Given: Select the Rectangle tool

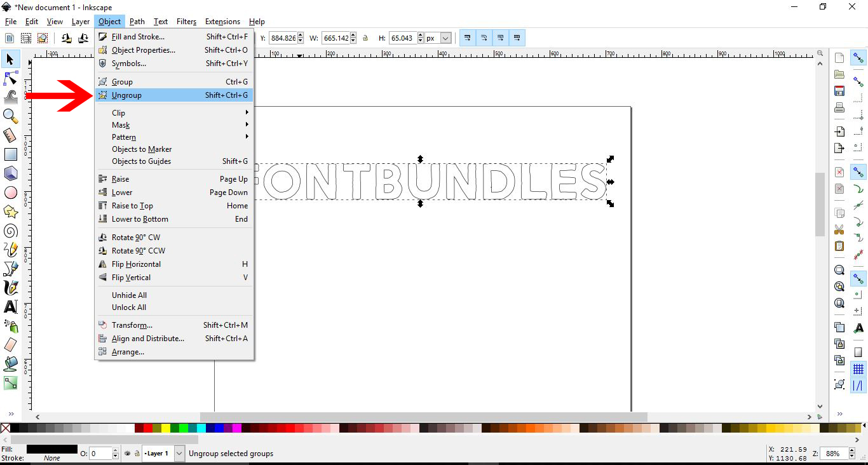Looking at the screenshot, I should [10, 154].
